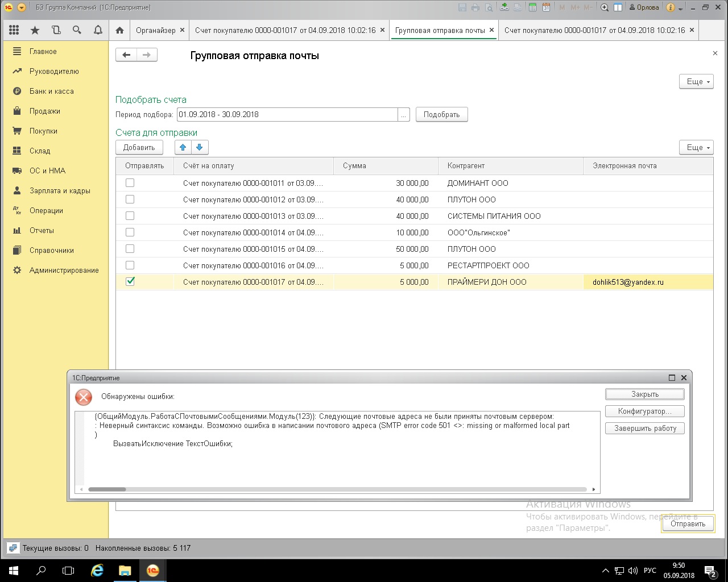Click the Орлова user name
The width and height of the screenshot is (728, 582).
[x=644, y=7]
